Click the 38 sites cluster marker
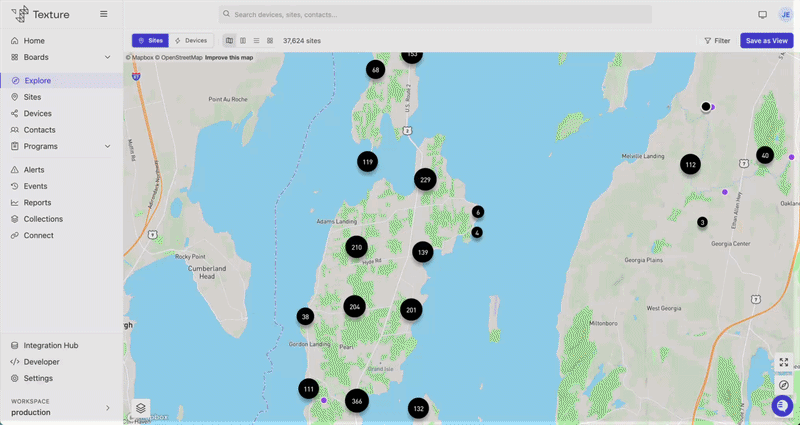 305,316
